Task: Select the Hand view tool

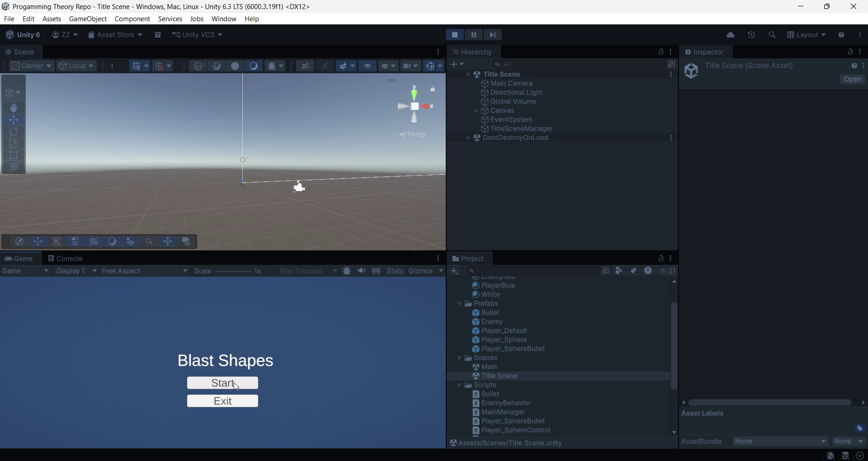Action: tap(14, 108)
